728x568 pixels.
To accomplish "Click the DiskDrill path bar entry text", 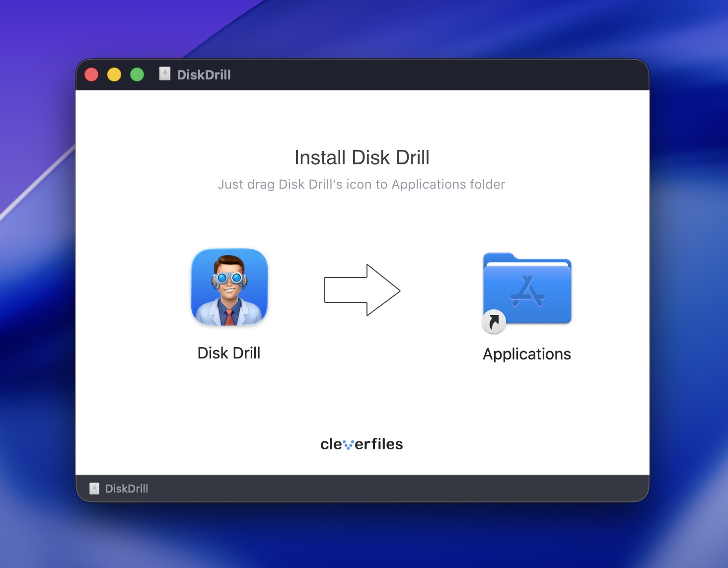I will (127, 489).
